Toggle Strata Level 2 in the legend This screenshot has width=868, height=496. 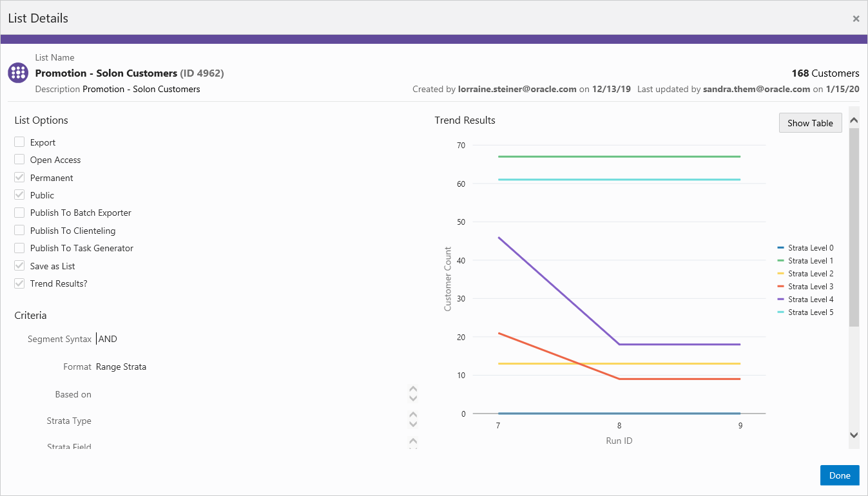click(x=805, y=274)
